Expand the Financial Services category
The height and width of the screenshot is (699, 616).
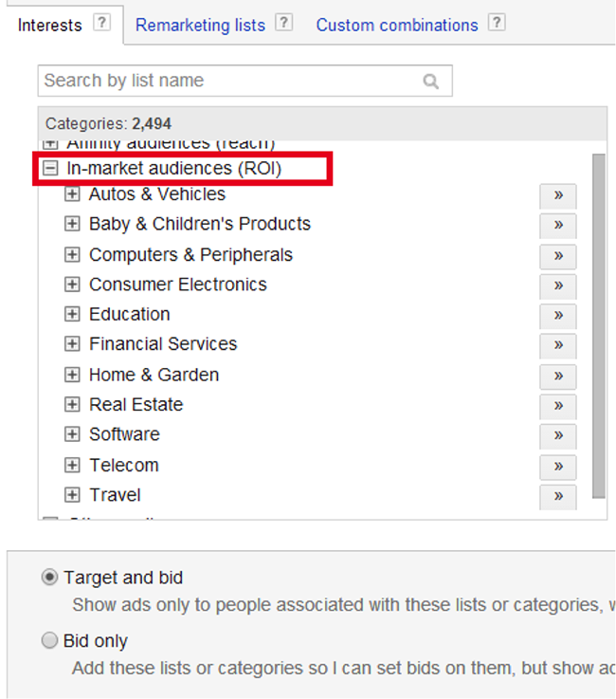(72, 344)
